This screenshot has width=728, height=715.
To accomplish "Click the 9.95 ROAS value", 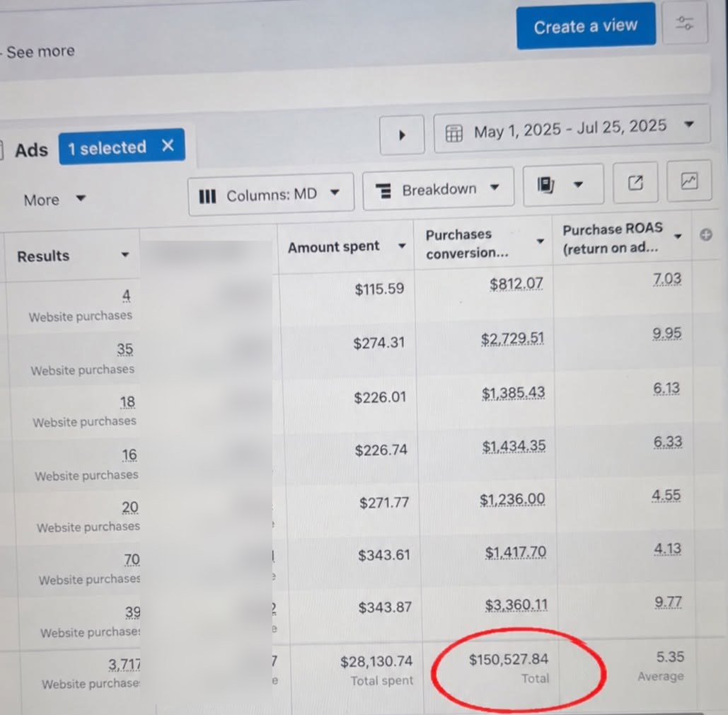I will tap(666, 333).
